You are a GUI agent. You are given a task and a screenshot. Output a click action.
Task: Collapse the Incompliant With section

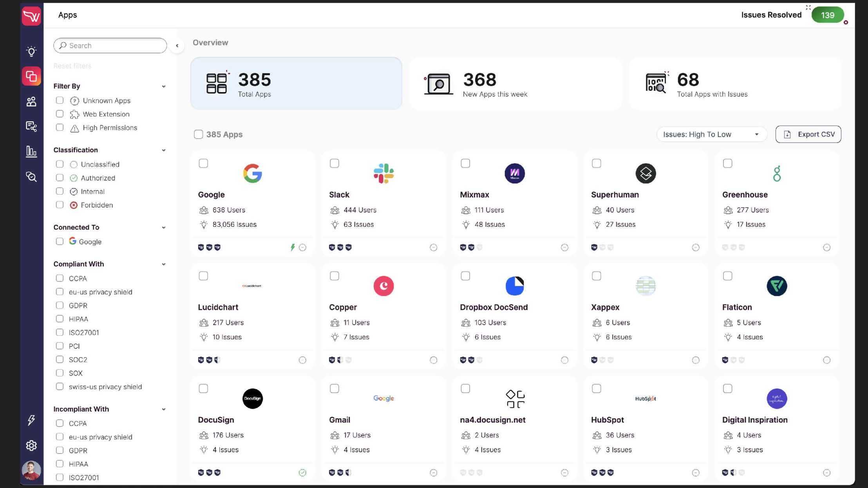click(x=164, y=409)
